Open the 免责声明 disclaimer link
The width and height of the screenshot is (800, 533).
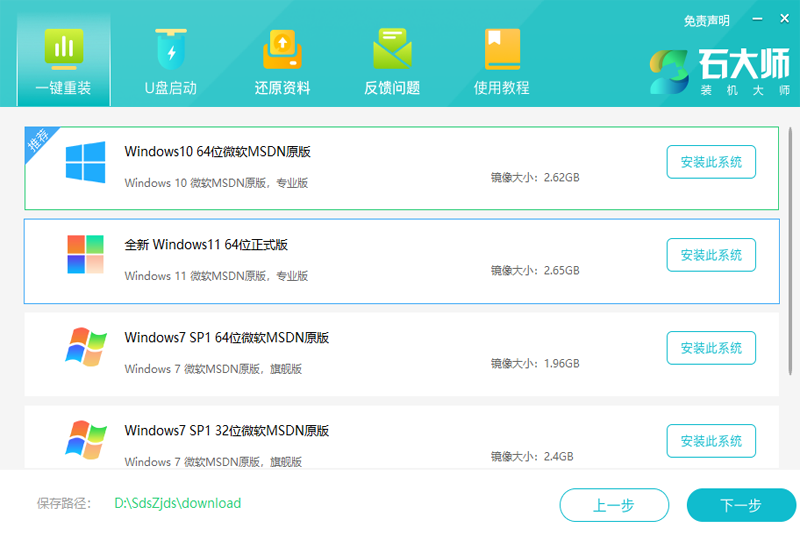(x=706, y=20)
